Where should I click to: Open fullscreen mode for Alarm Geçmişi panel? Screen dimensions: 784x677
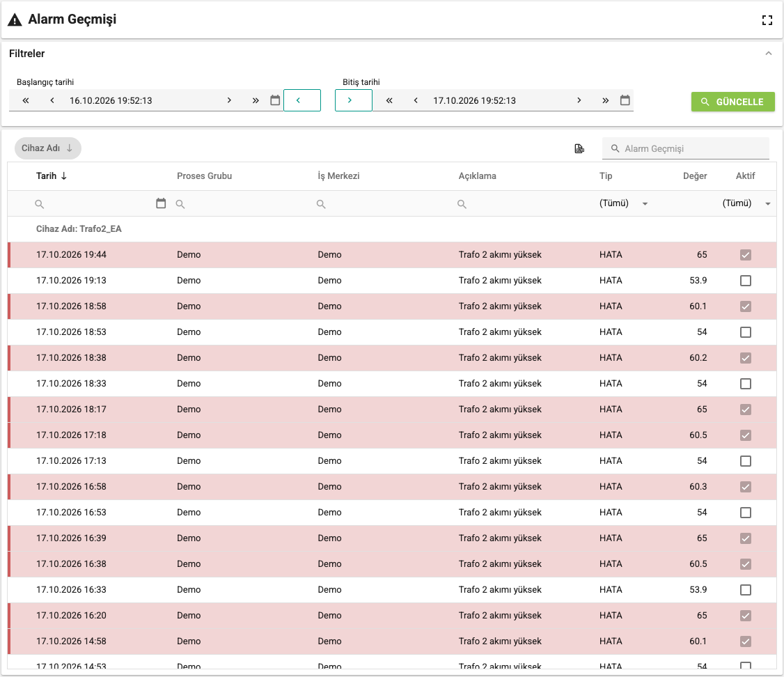[x=767, y=20]
